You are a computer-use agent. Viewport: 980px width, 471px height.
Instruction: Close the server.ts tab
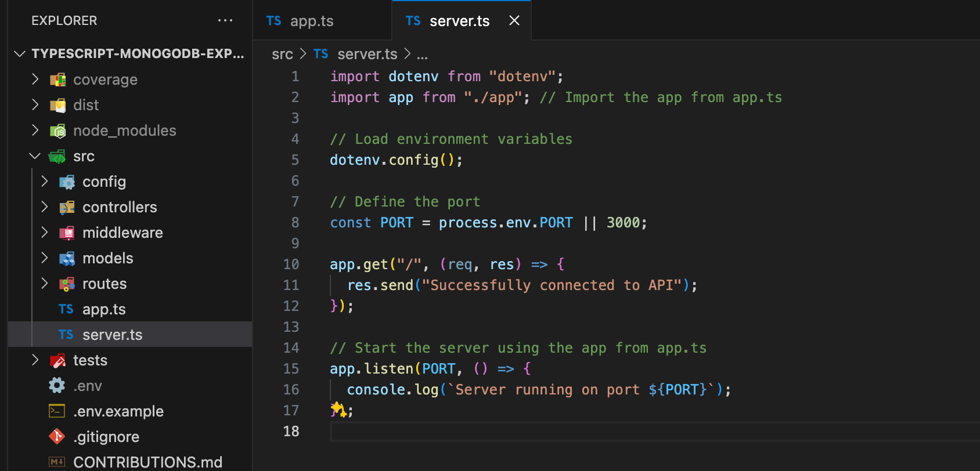514,20
